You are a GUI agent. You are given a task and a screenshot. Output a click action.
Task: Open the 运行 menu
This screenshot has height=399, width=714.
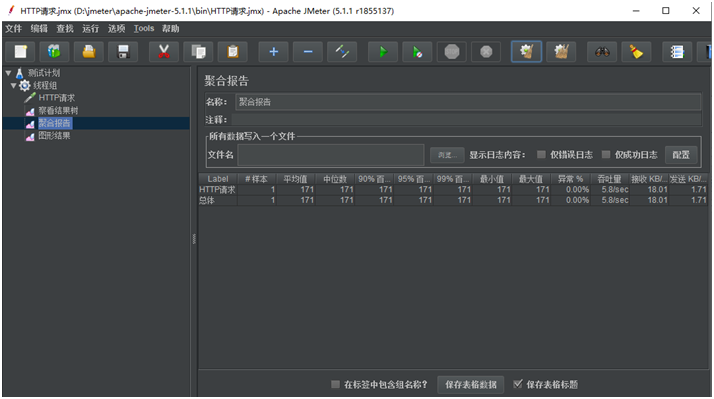click(90, 28)
